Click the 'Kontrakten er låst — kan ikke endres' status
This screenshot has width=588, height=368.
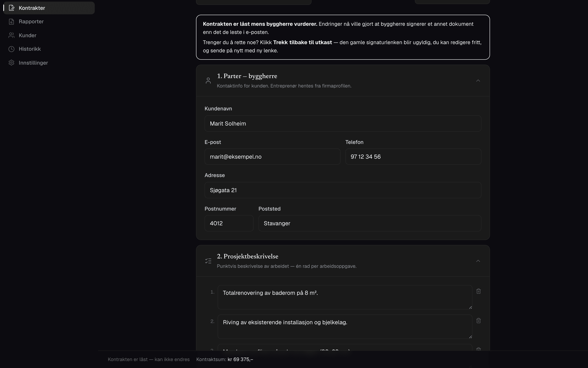(x=148, y=359)
